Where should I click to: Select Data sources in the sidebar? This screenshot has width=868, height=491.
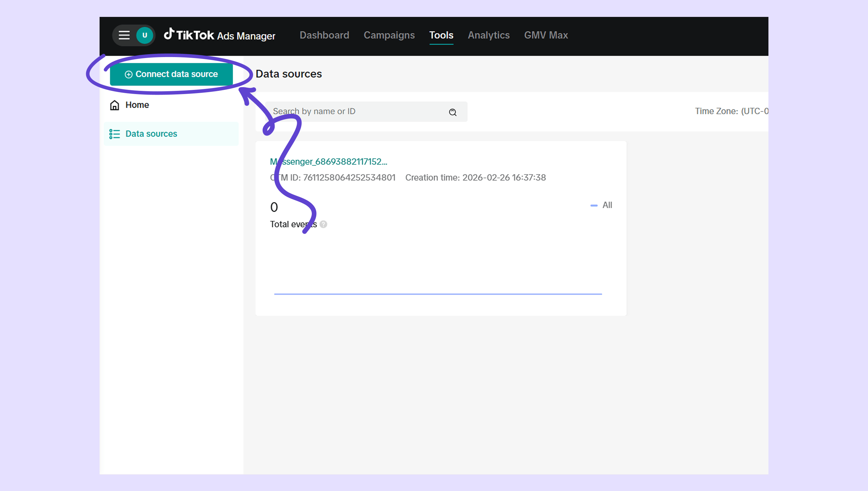point(151,134)
